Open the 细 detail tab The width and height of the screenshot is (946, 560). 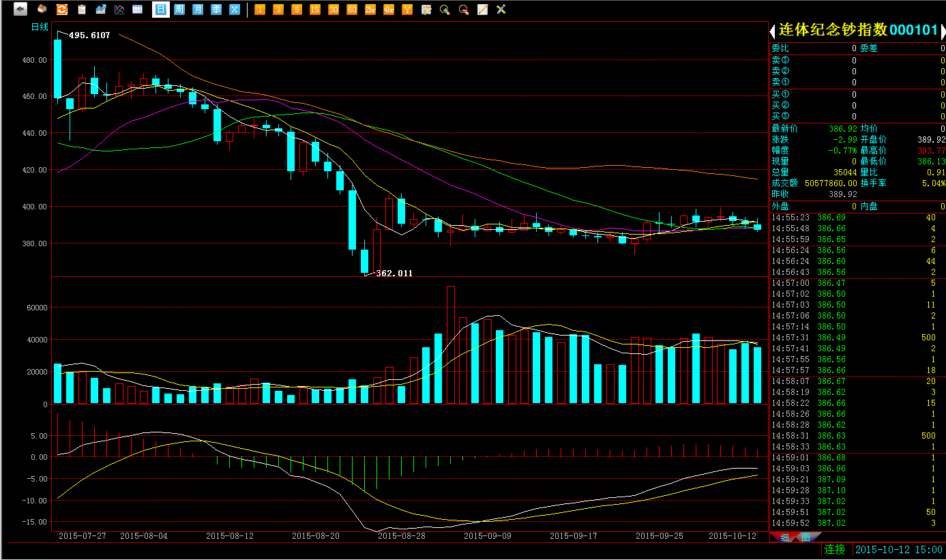784,537
